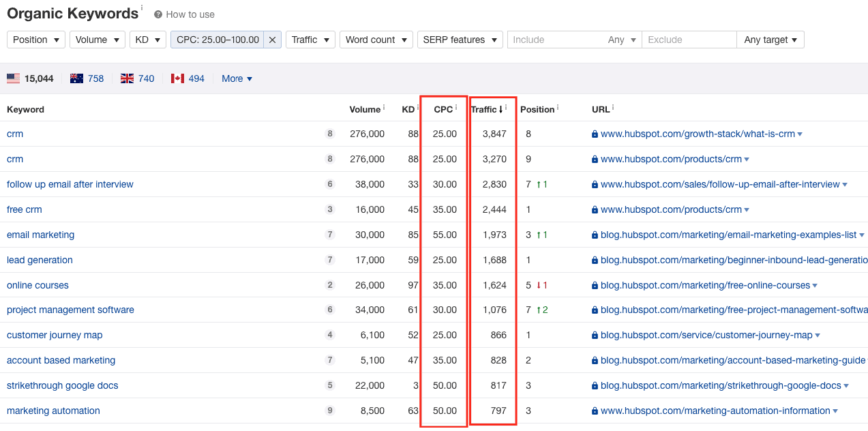The height and width of the screenshot is (431, 868).
Task: Click the info icon beside Position header
Action: pyautogui.click(x=558, y=107)
